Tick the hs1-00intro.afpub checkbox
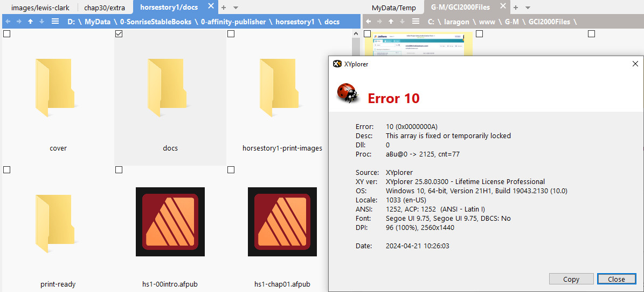This screenshot has height=292, width=644. [119, 170]
